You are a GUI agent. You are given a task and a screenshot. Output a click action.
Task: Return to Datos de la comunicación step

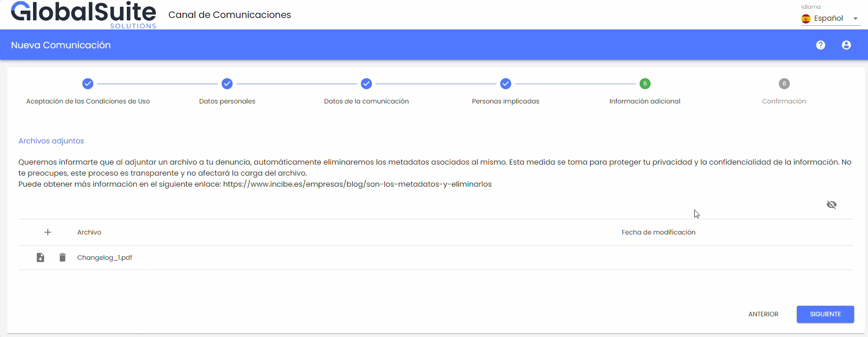coord(366,84)
